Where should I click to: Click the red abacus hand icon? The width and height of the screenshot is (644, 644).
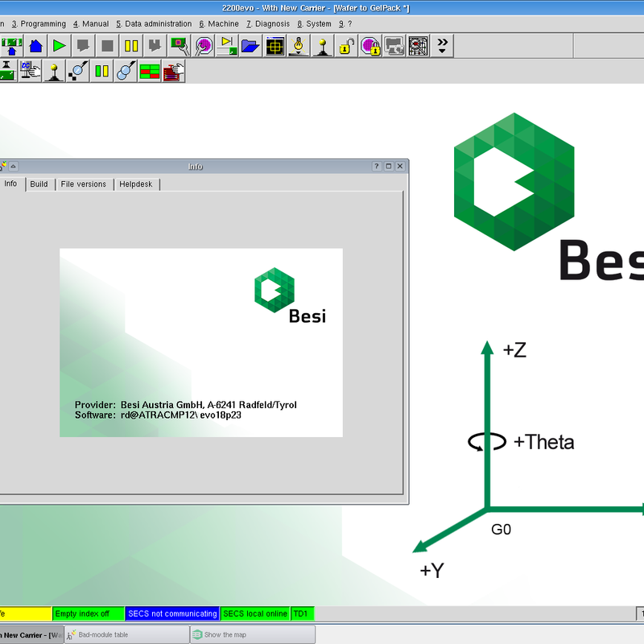pos(173,71)
